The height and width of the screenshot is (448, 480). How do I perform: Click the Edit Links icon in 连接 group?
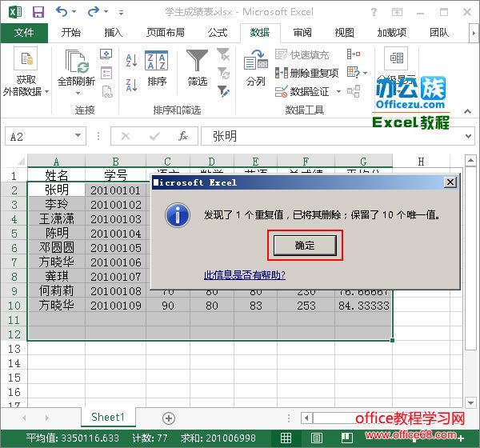click(x=107, y=91)
